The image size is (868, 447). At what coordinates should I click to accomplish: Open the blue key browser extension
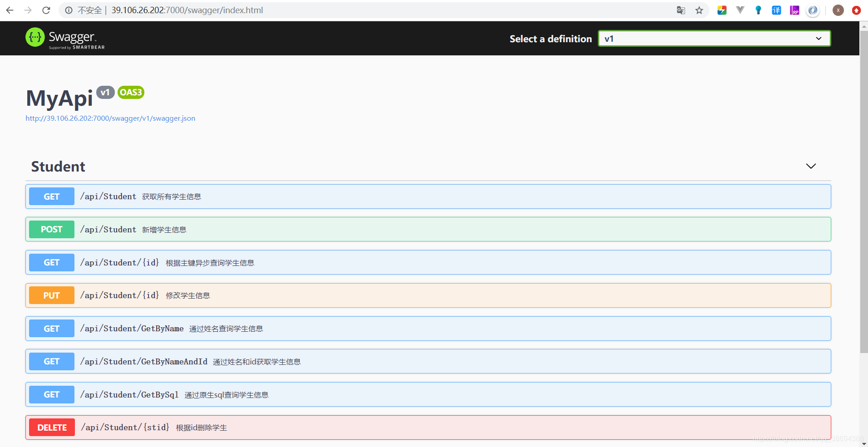click(758, 10)
